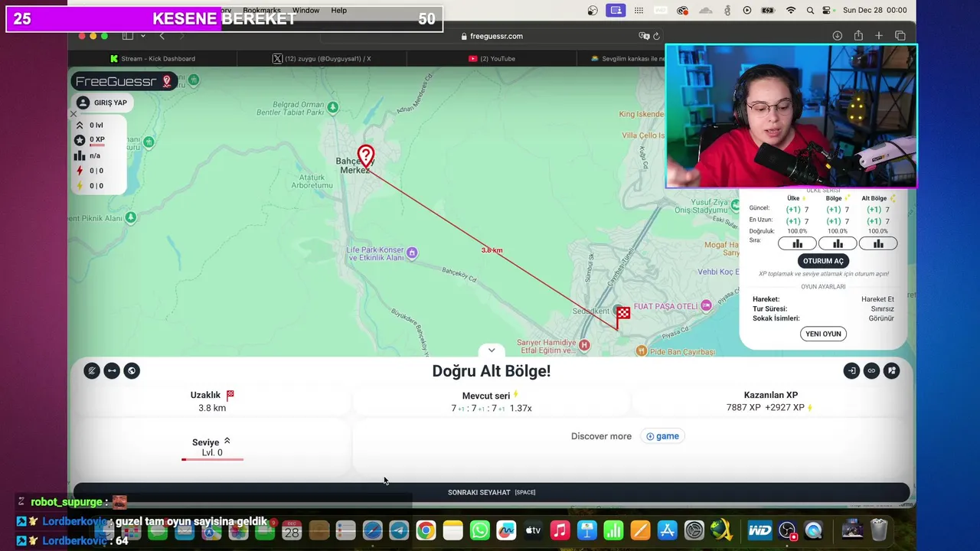This screenshot has height=551, width=980.
Task: Click the translate icon in address bar
Action: 644,36
